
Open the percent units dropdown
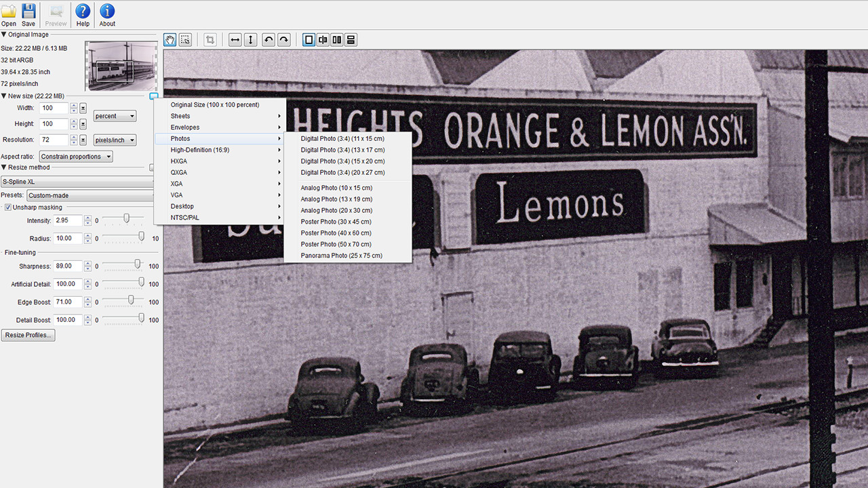click(115, 116)
